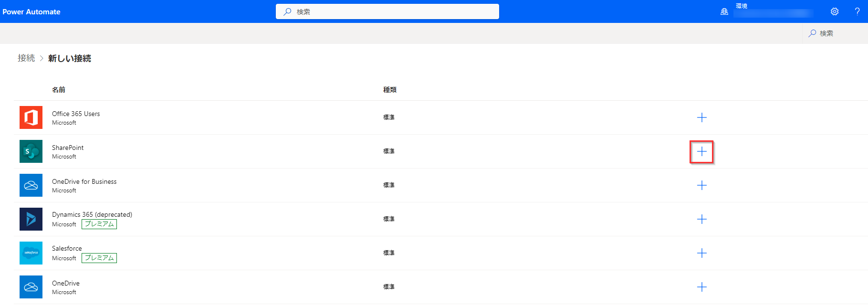Select the Salesforce name text
The image size is (868, 307).
click(67, 248)
